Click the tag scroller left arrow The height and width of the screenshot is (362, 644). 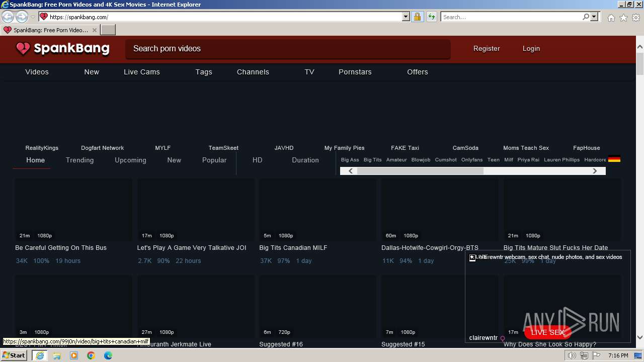pyautogui.click(x=351, y=171)
